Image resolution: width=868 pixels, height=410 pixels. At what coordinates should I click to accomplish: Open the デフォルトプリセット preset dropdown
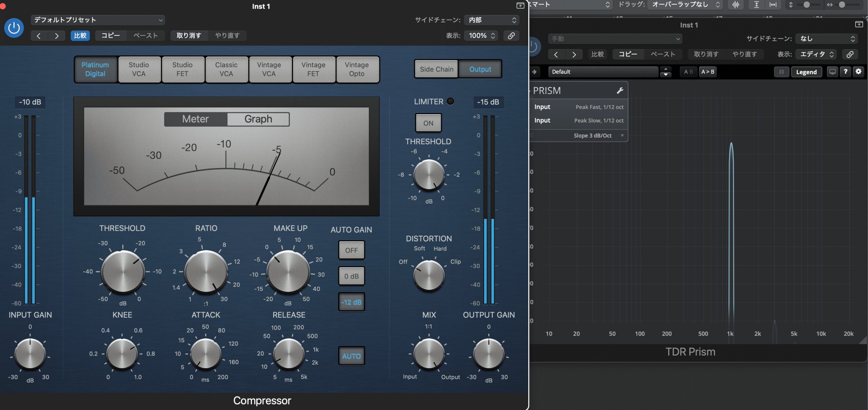click(x=98, y=20)
